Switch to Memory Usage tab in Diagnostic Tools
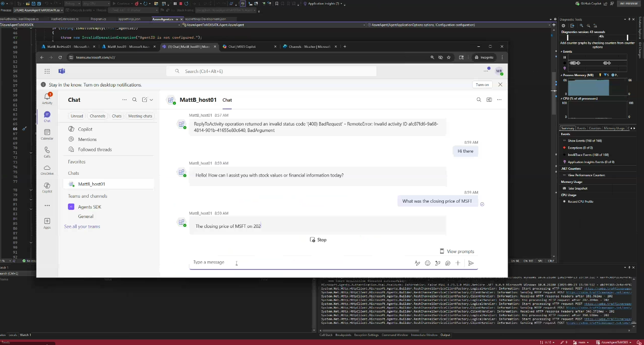The width and height of the screenshot is (644, 345). tap(614, 128)
